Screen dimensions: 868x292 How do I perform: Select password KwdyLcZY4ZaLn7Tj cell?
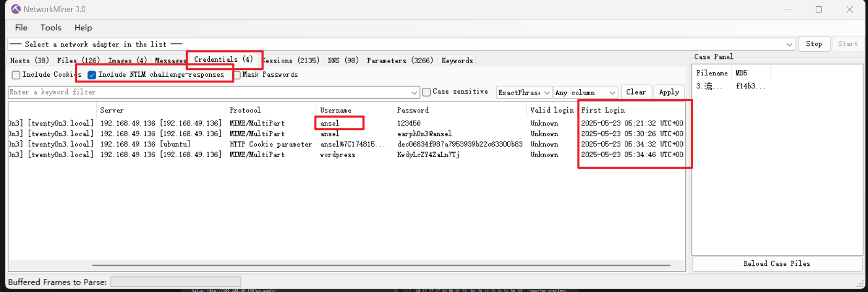(428, 155)
